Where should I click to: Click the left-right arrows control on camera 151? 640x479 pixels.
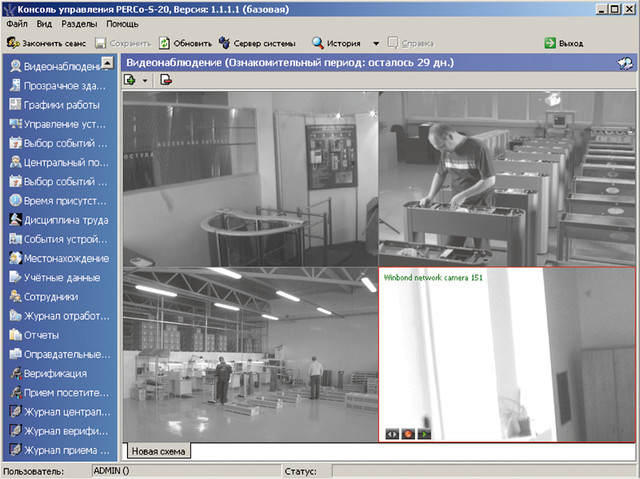(x=392, y=433)
